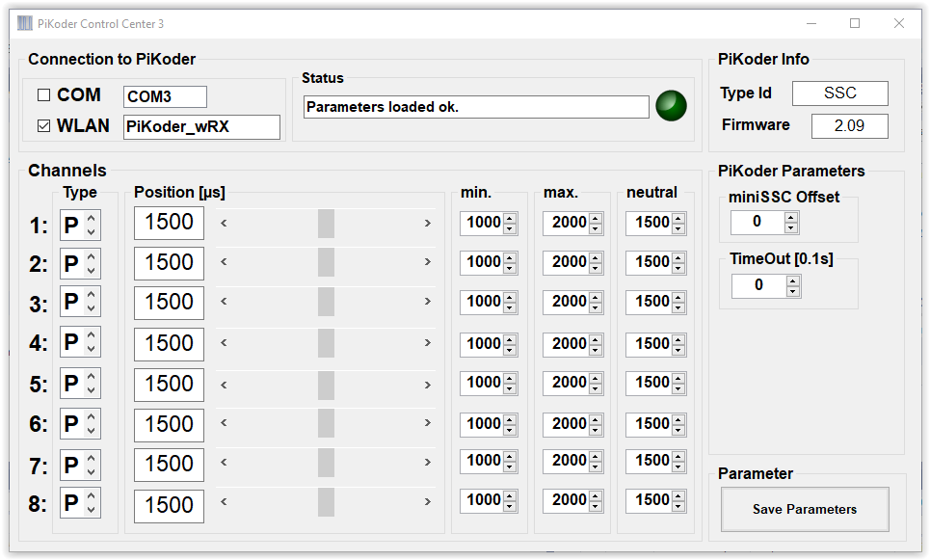930x560 pixels.
Task: Decrease channel 8 max value
Action: tap(596, 506)
